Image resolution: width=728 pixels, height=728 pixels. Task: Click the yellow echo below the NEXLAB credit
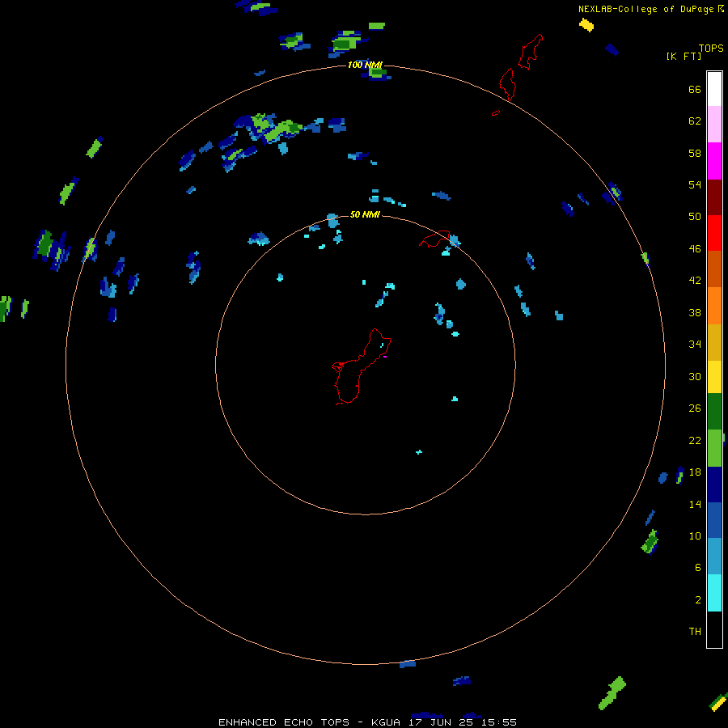[586, 24]
